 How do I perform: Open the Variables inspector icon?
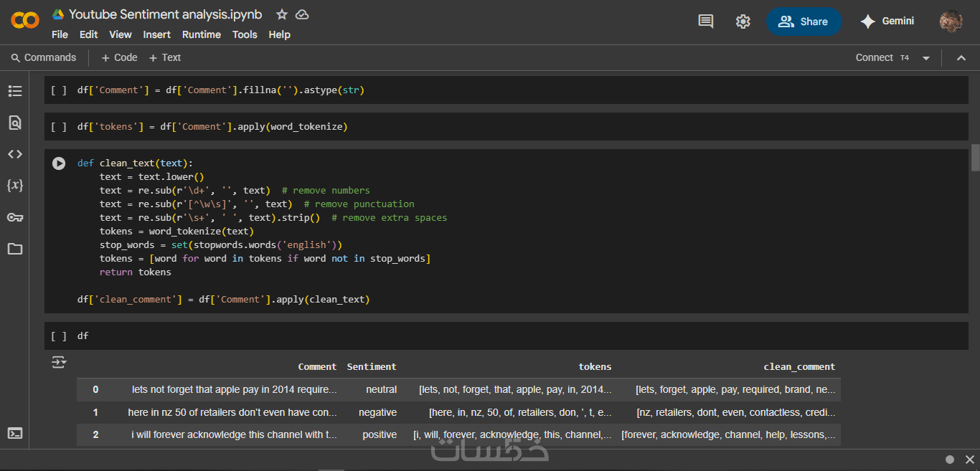[15, 186]
